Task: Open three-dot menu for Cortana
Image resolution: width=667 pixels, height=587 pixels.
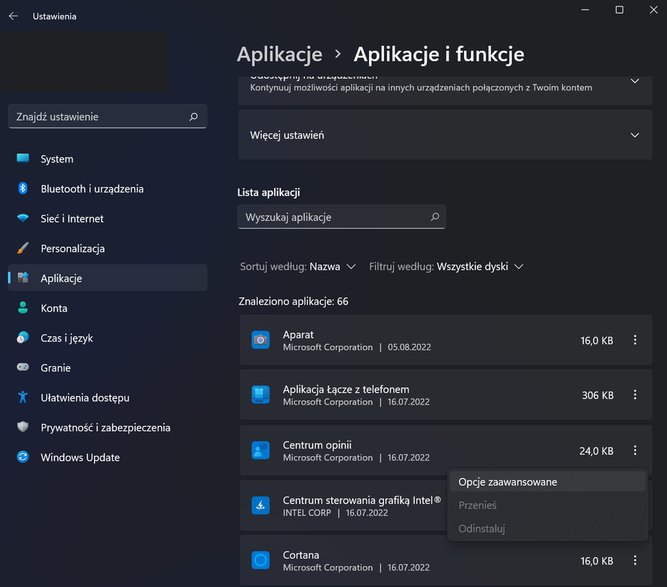Action: click(x=635, y=560)
